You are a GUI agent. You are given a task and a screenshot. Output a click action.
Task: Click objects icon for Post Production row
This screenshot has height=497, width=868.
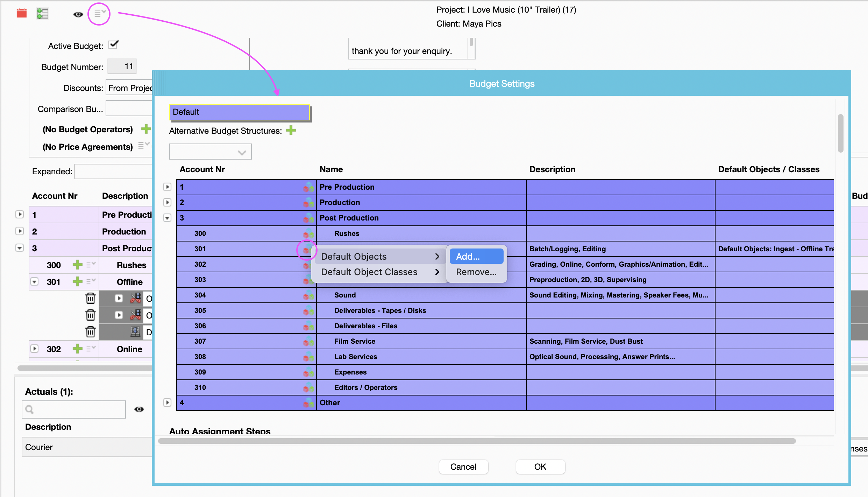[308, 218]
